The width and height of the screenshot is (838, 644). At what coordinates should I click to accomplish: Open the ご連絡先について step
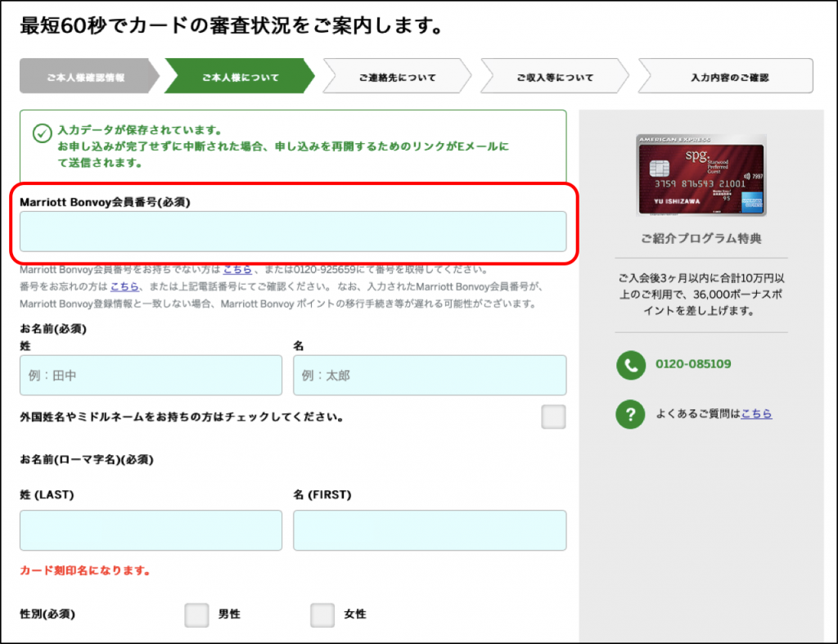[x=397, y=76]
